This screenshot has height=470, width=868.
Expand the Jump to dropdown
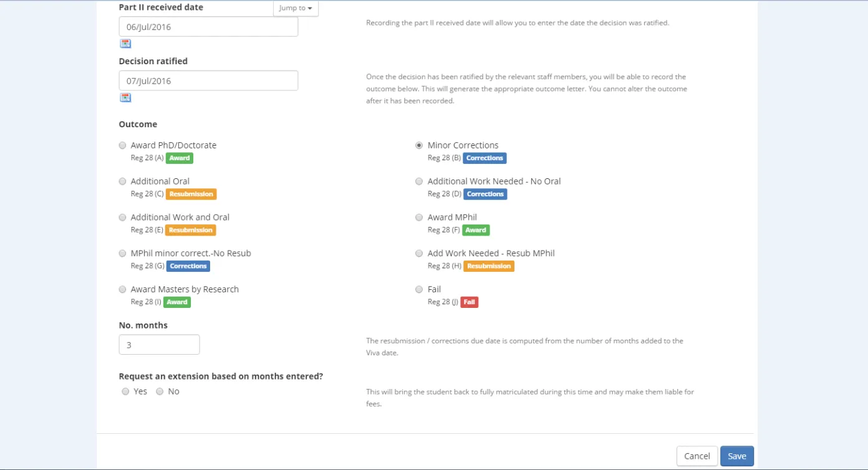[x=296, y=8]
